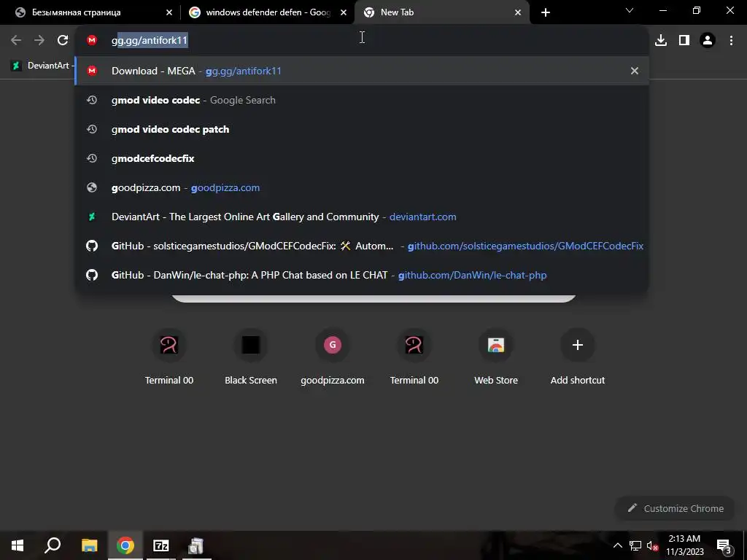
Task: Click the back navigation arrow
Action: (x=16, y=41)
